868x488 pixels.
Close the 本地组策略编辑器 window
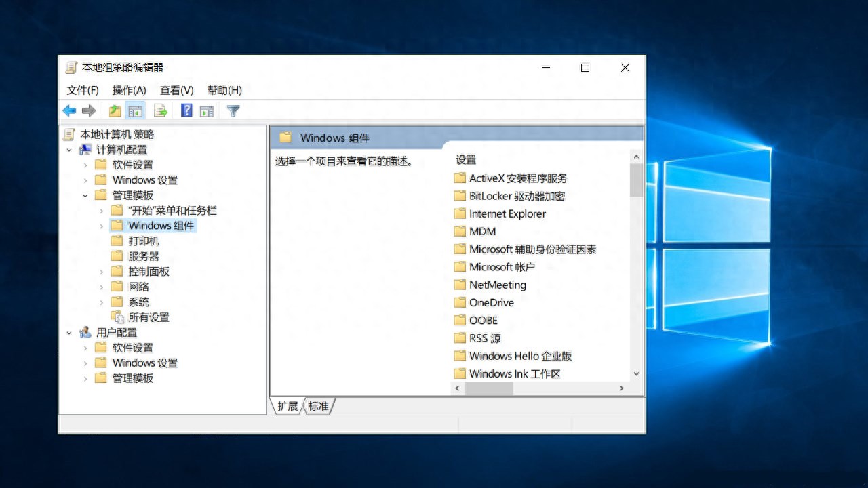point(625,68)
